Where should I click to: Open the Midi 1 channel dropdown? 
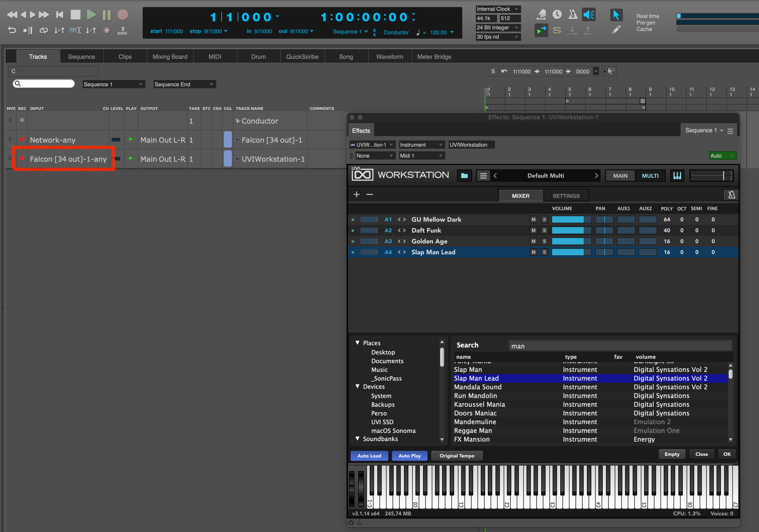[x=421, y=155]
